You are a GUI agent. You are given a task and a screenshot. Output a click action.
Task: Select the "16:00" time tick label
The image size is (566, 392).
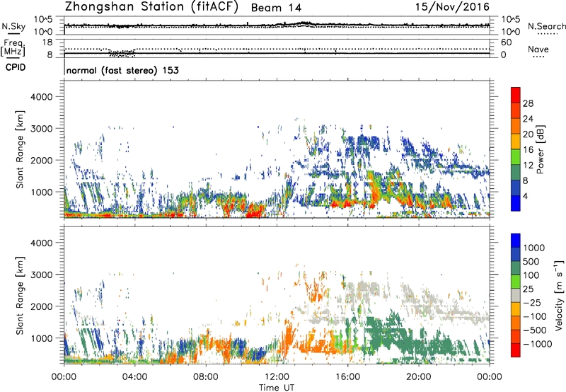347,377
